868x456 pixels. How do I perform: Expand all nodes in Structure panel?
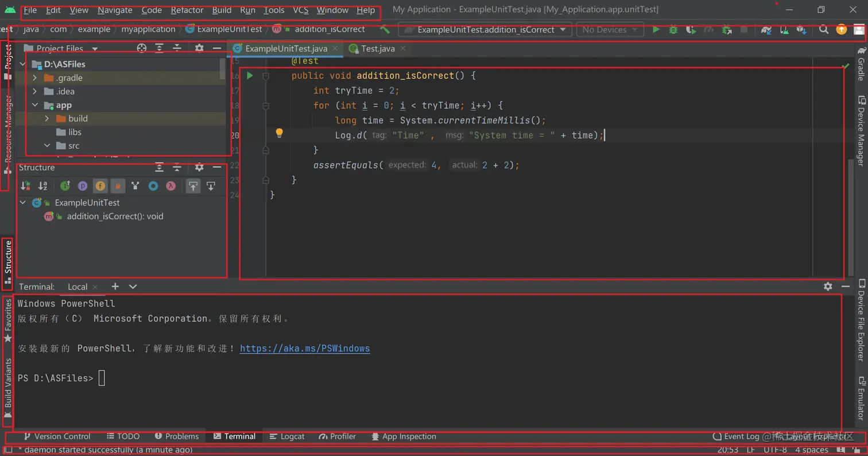160,168
